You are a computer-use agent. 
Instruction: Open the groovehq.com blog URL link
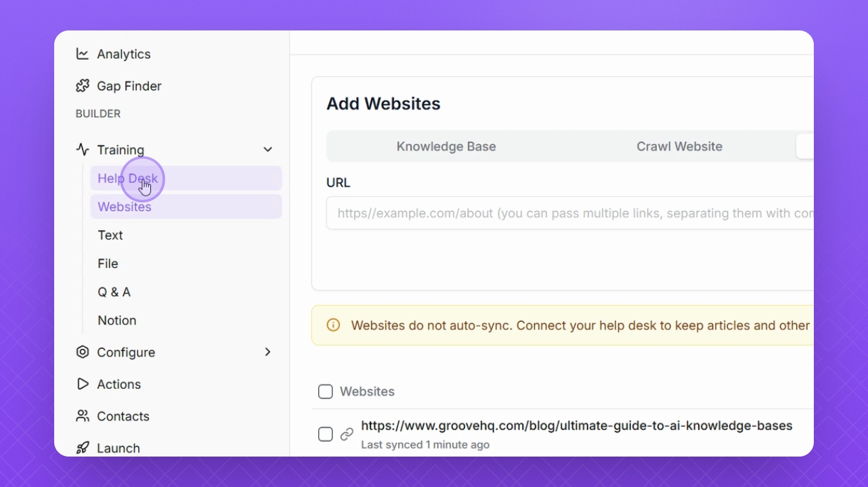(x=576, y=426)
